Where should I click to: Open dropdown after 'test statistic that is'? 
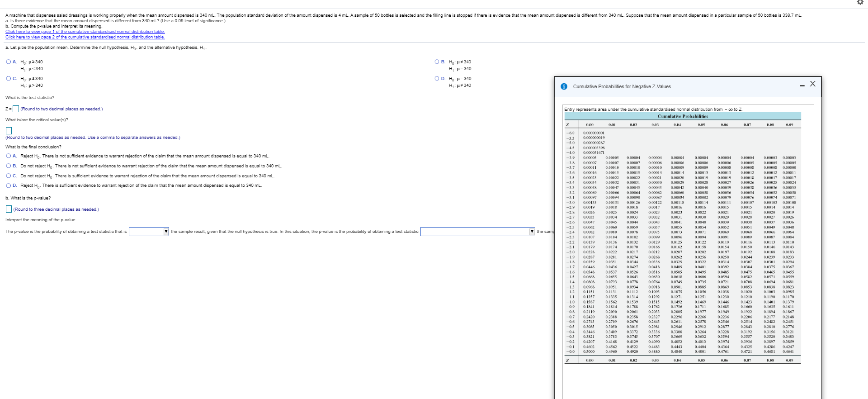(x=149, y=232)
